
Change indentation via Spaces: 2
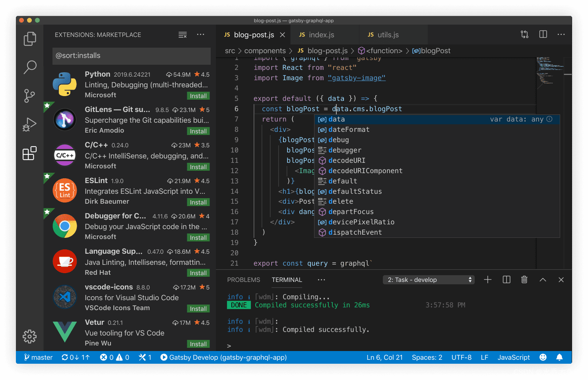click(x=427, y=357)
